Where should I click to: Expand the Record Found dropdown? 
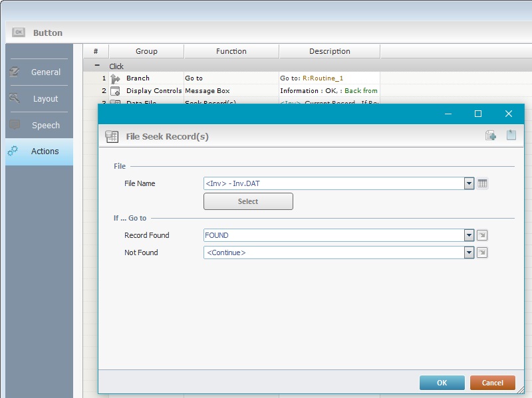pyautogui.click(x=469, y=235)
